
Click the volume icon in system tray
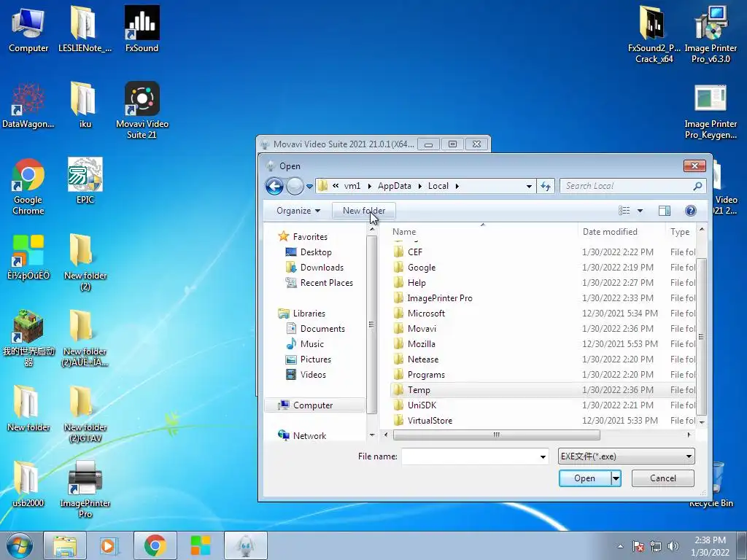[x=673, y=546]
